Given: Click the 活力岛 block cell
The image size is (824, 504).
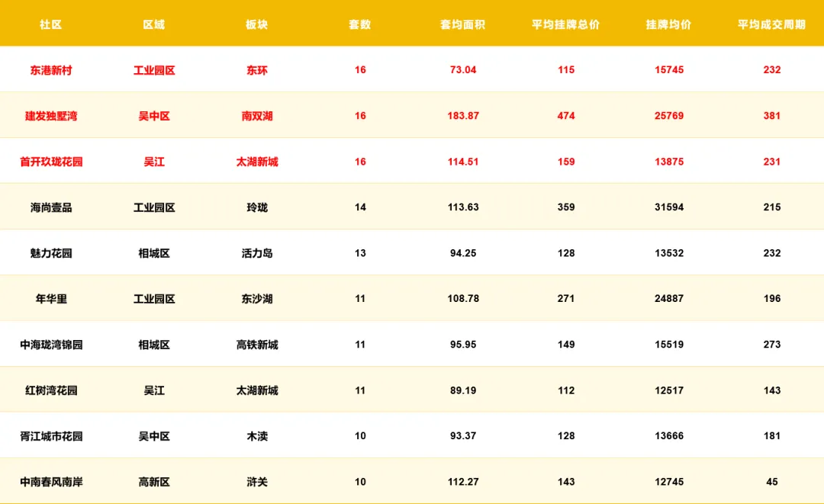Looking at the screenshot, I should pos(257,253).
